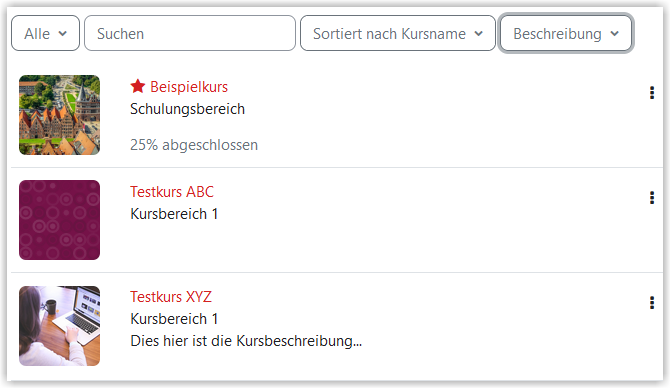Open the Testkurs ABC course link

click(172, 192)
